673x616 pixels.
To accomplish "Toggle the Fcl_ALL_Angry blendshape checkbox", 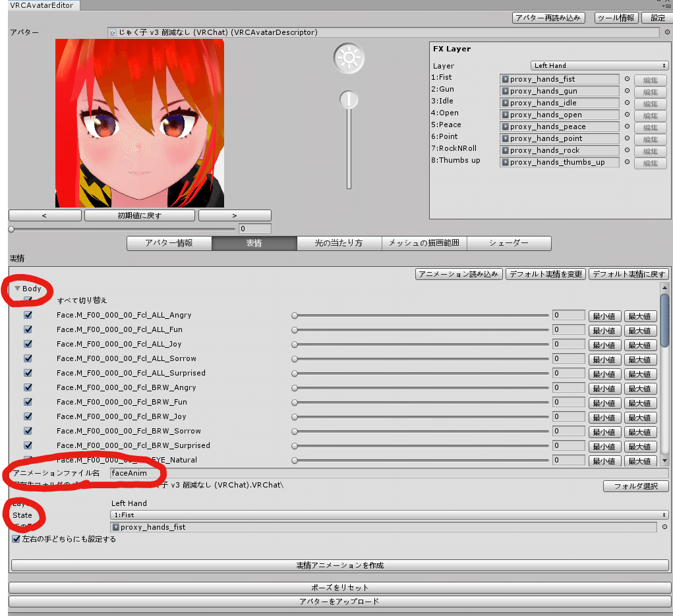I will coord(28,315).
